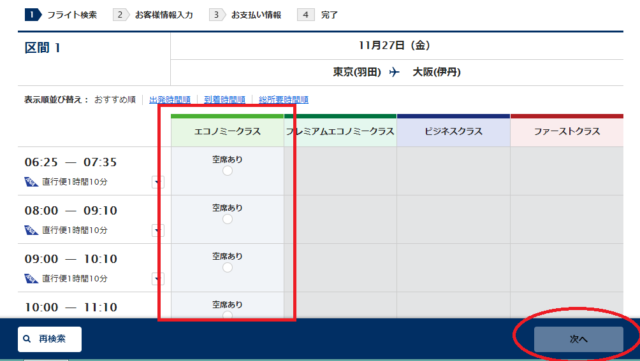This screenshot has height=361, width=640.
Task: Expand details for the 09:00 flight
Action: point(158,279)
